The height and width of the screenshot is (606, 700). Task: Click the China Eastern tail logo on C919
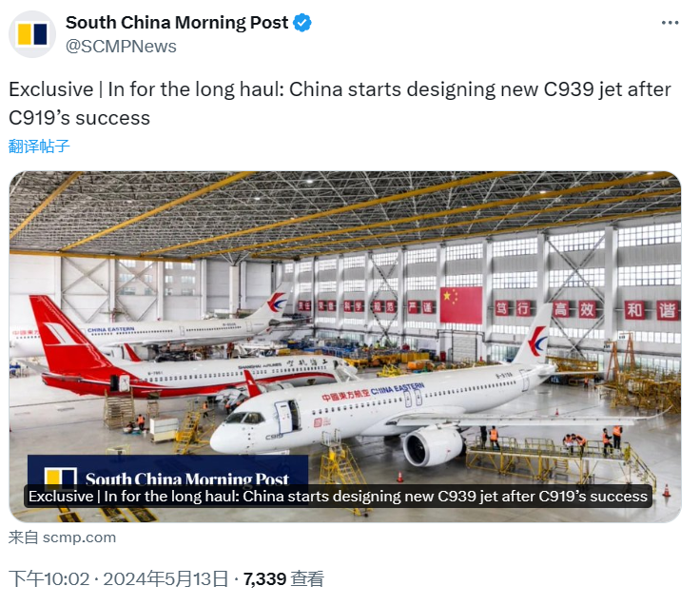click(538, 340)
